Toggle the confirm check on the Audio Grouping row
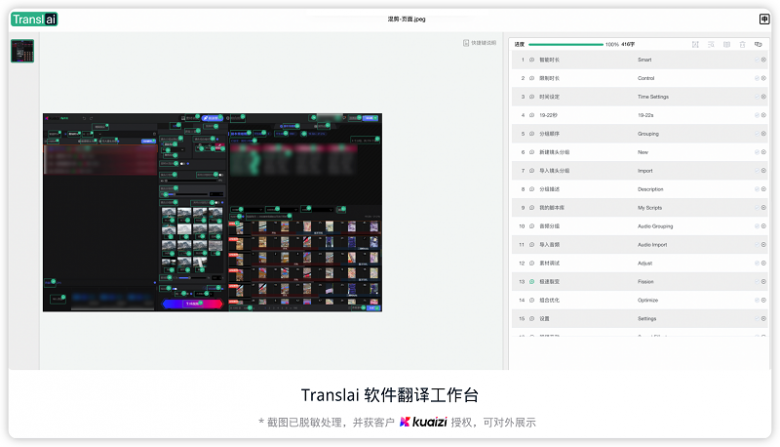The image size is (780, 447). point(757,226)
